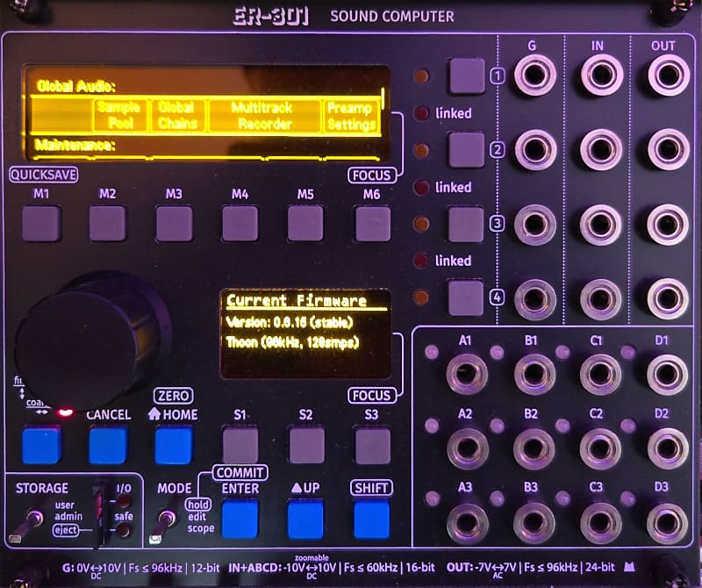702x588 pixels.
Task: Select the Version: 0.6.16 (stable) line
Action: pyautogui.click(x=290, y=322)
